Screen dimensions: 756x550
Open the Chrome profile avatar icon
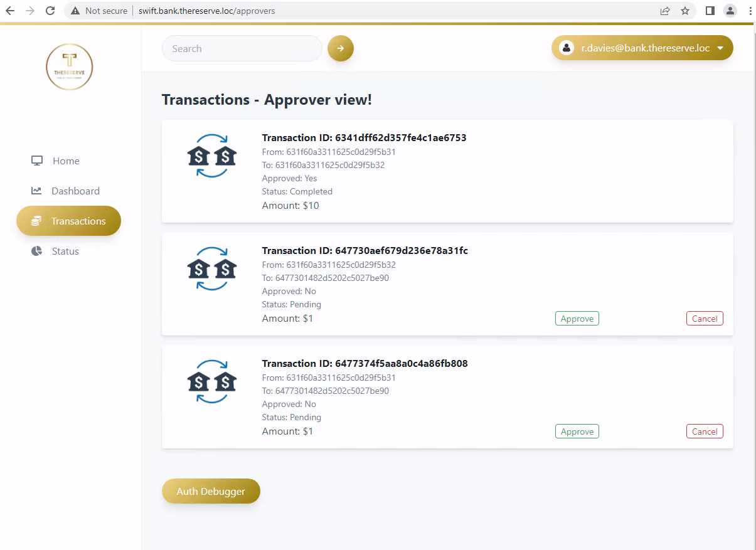tap(730, 11)
